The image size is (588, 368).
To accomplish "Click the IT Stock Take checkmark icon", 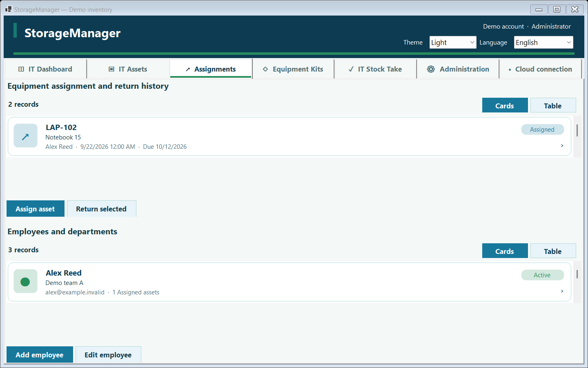I will coord(351,69).
